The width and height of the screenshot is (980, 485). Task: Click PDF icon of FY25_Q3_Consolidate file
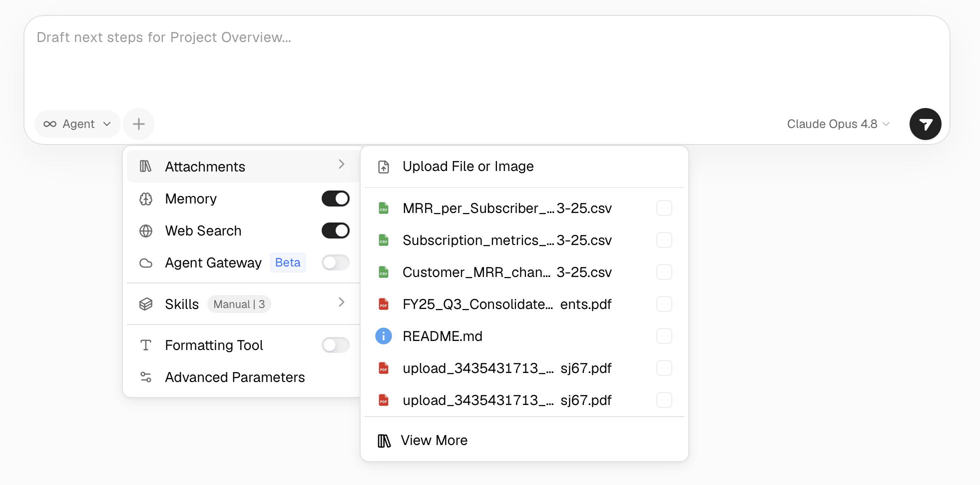[x=384, y=304]
